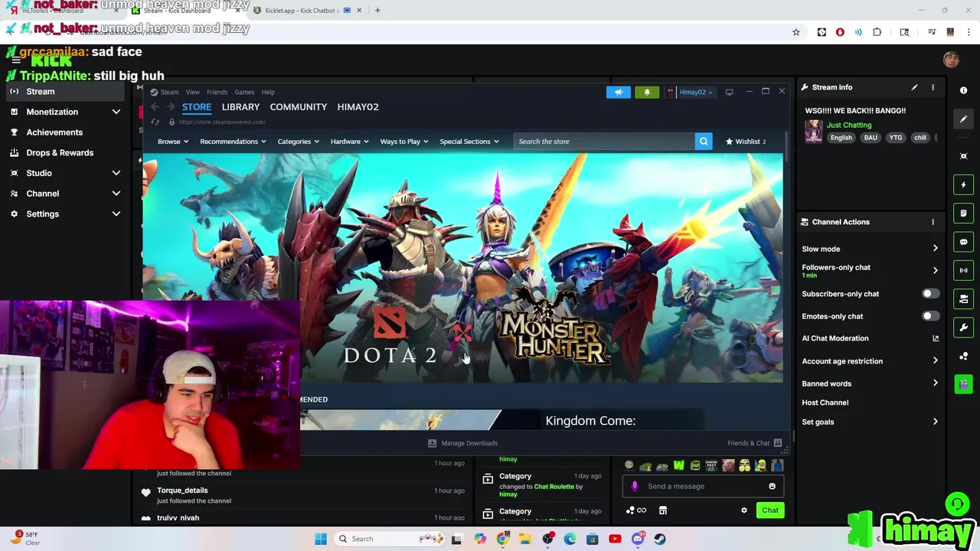
Task: Open Stream info three-dot menu
Action: [933, 87]
